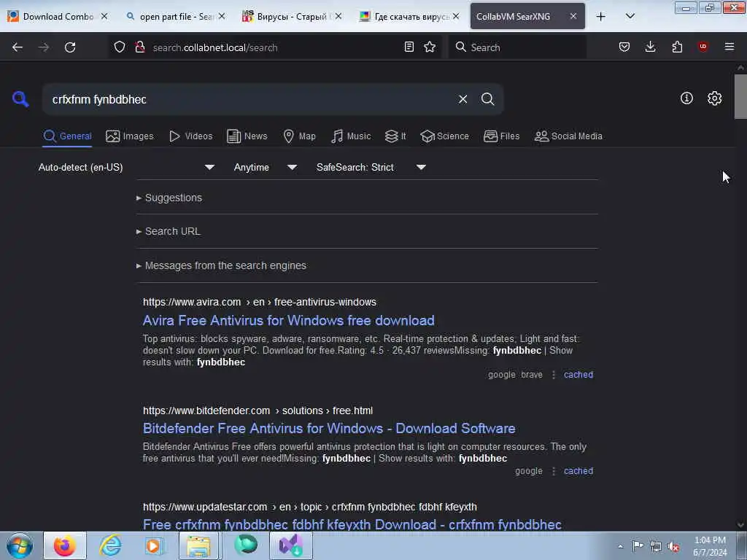Click the SearXNG logo magnifier
Image resolution: width=747 pixels, height=560 pixels.
(x=20, y=99)
